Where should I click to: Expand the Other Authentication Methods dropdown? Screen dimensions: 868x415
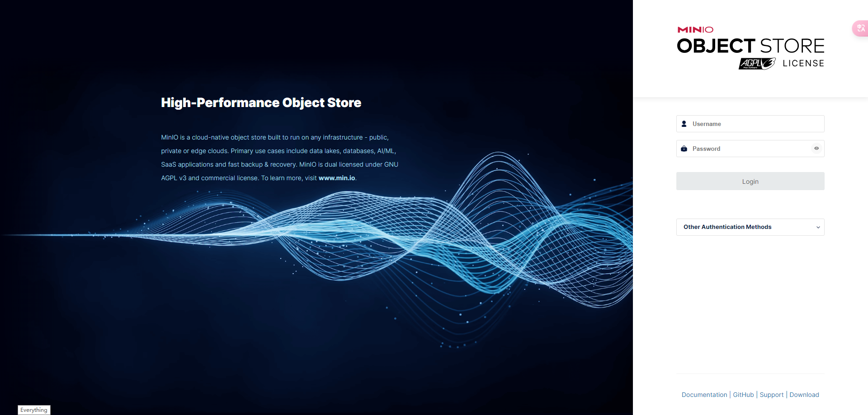(750, 227)
